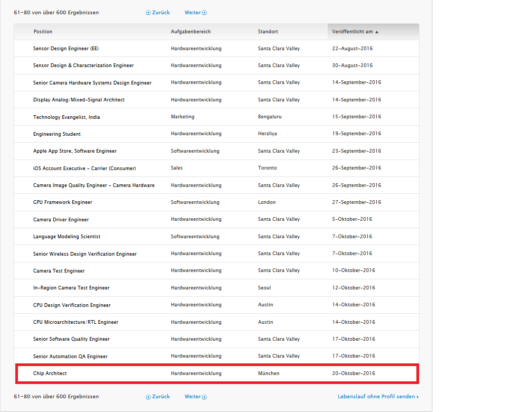Screen dimensions: 532x412
Task: Click the Toronto location cell
Action: pos(268,168)
